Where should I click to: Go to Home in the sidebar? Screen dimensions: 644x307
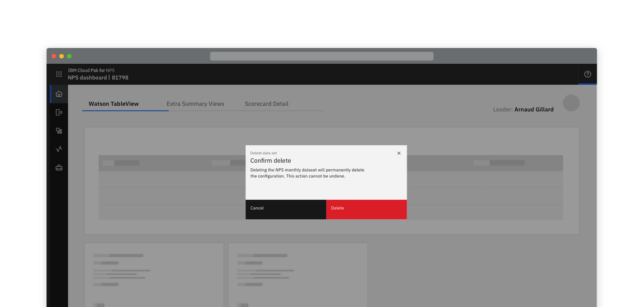pyautogui.click(x=59, y=94)
